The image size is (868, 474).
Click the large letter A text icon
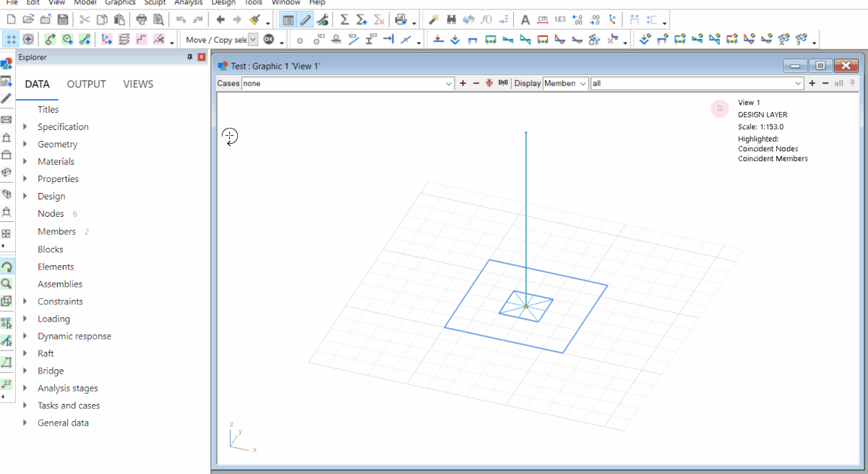[525, 20]
